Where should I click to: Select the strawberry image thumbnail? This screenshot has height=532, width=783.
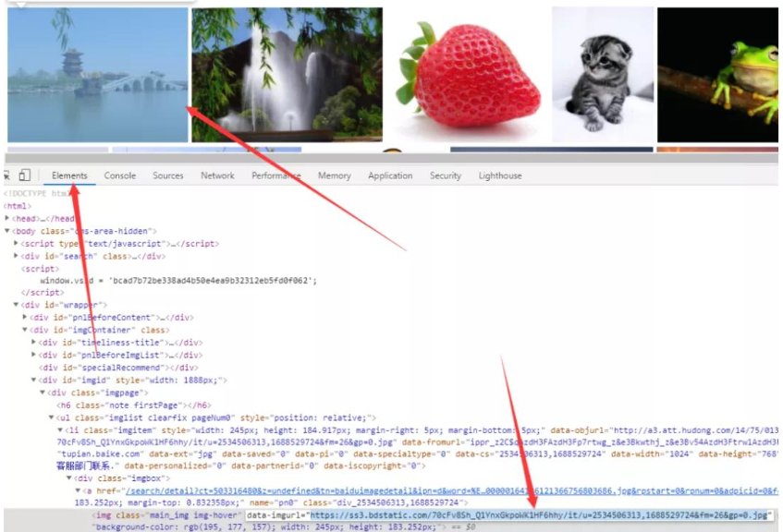468,75
